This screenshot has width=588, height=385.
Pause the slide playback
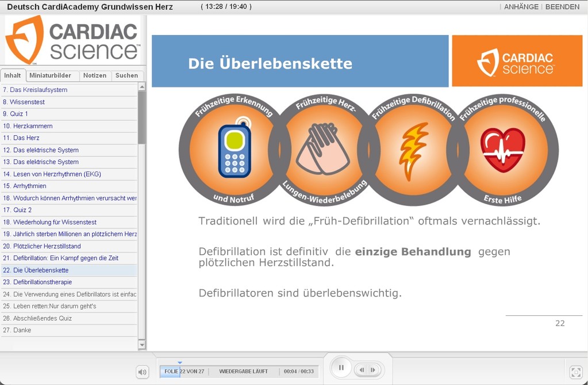pyautogui.click(x=341, y=368)
